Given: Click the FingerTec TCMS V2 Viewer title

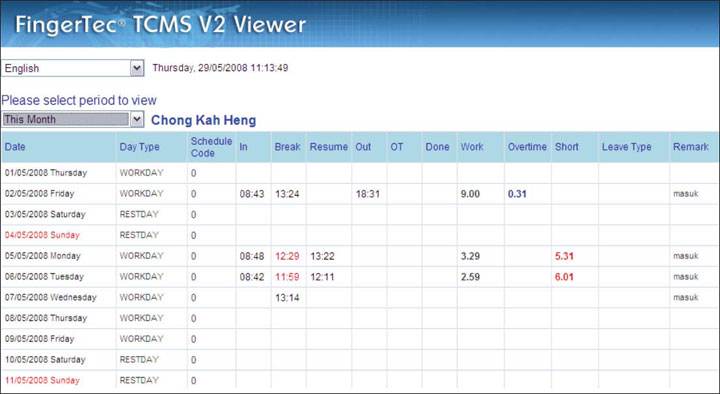Looking at the screenshot, I should pyautogui.click(x=160, y=25).
